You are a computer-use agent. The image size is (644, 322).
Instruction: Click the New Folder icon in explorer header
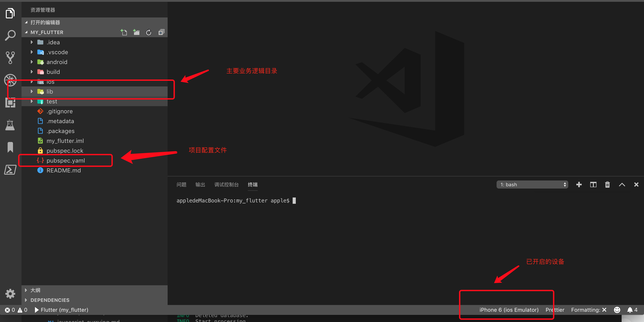point(136,32)
